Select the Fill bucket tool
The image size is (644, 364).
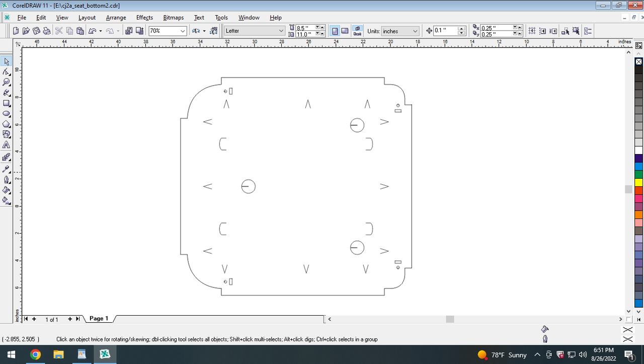pyautogui.click(x=7, y=190)
